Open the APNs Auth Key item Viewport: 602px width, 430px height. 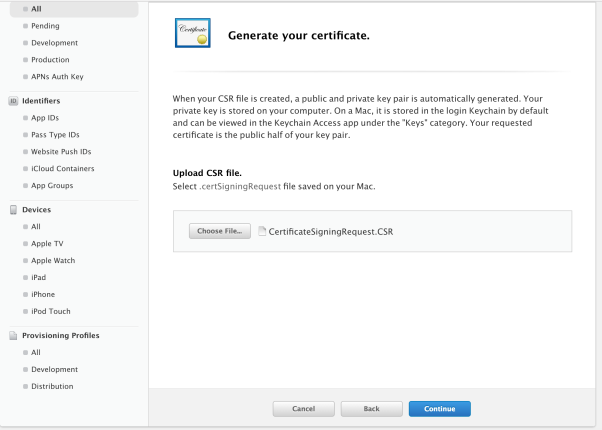click(x=57, y=77)
